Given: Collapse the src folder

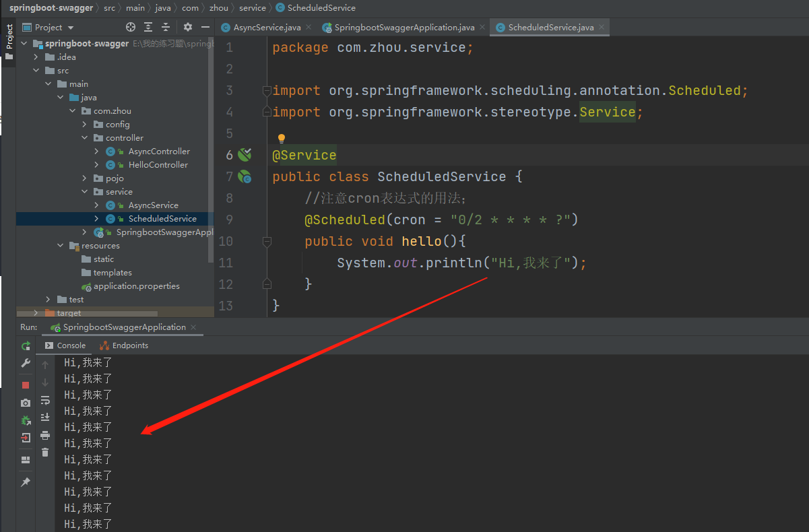Looking at the screenshot, I should (37, 70).
